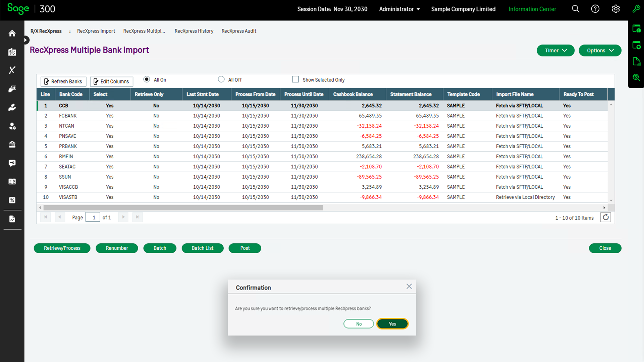
Task: Open the RecXpress Audit tab
Action: click(239, 31)
